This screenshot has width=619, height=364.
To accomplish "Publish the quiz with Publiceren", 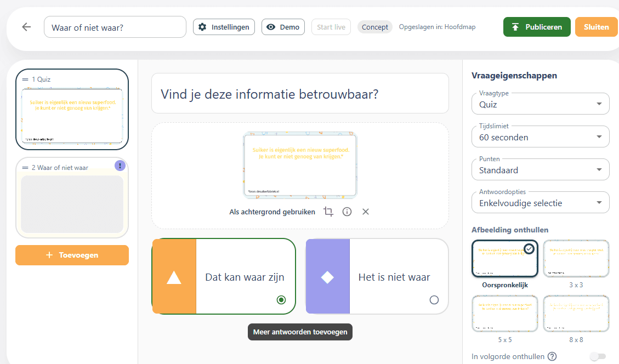I will tap(537, 27).
